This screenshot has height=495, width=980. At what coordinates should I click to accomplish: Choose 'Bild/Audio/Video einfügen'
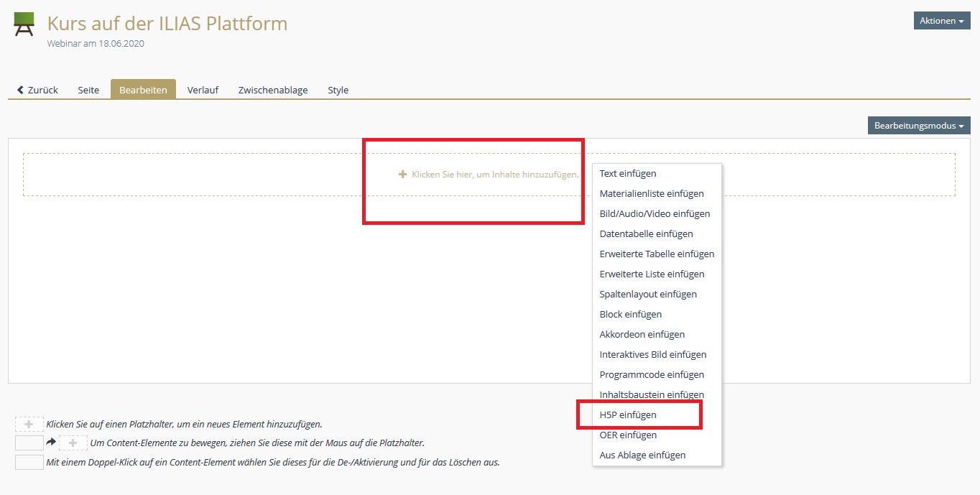point(655,213)
